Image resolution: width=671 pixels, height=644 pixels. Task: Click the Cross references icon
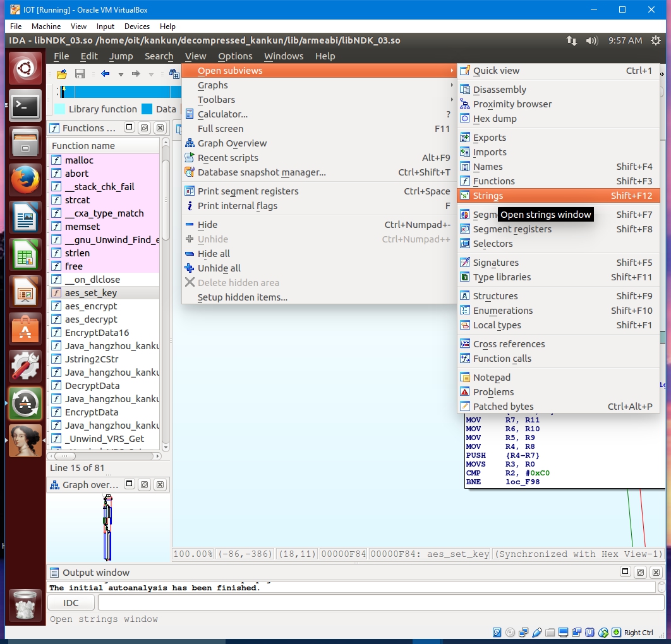pyautogui.click(x=465, y=343)
